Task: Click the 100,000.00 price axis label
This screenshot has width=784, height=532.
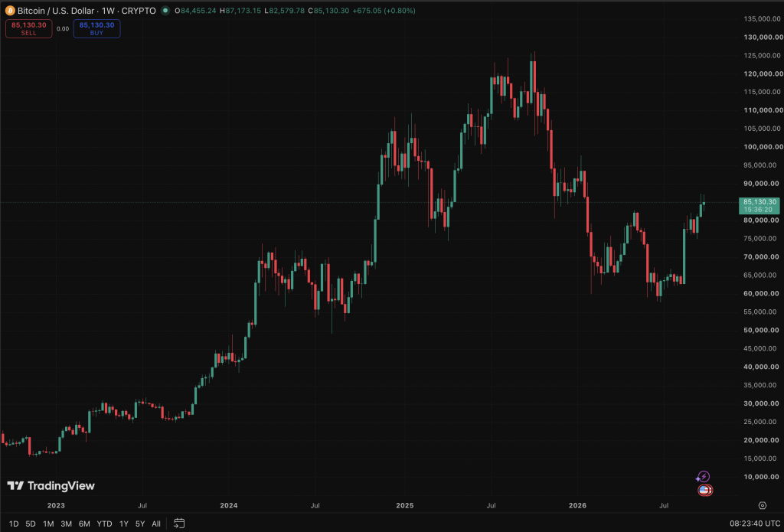Action: tap(763, 147)
